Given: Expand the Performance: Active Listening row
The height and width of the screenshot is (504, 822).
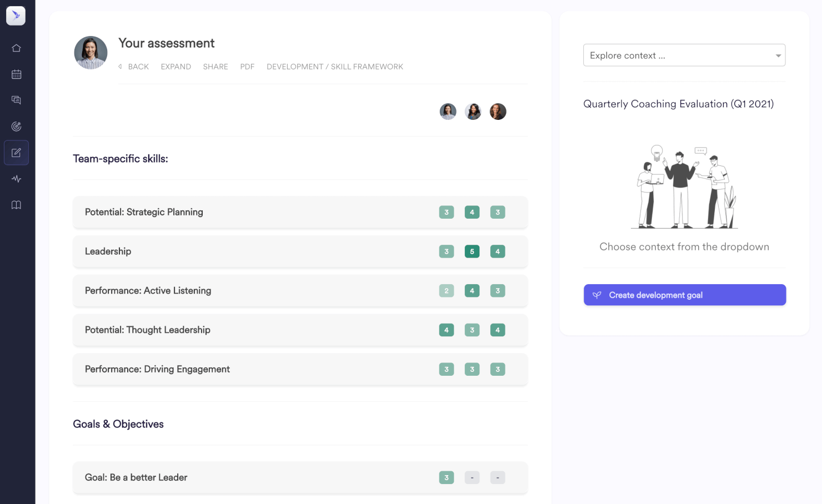Looking at the screenshot, I should [x=300, y=291].
